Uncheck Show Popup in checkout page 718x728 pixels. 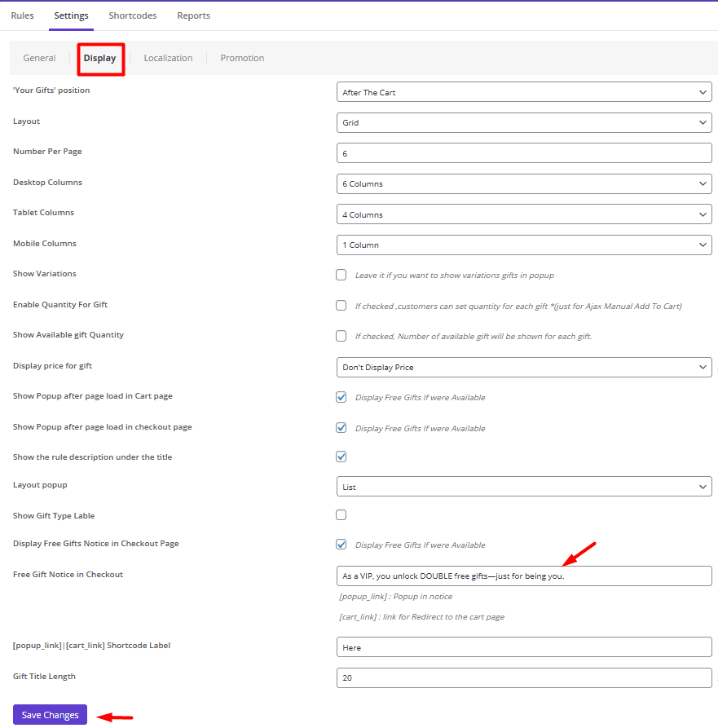tap(341, 427)
